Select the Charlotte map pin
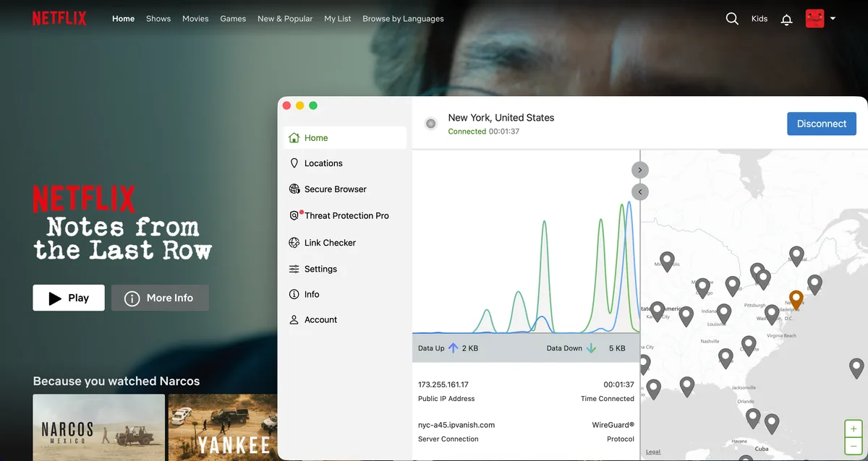 coord(749,345)
